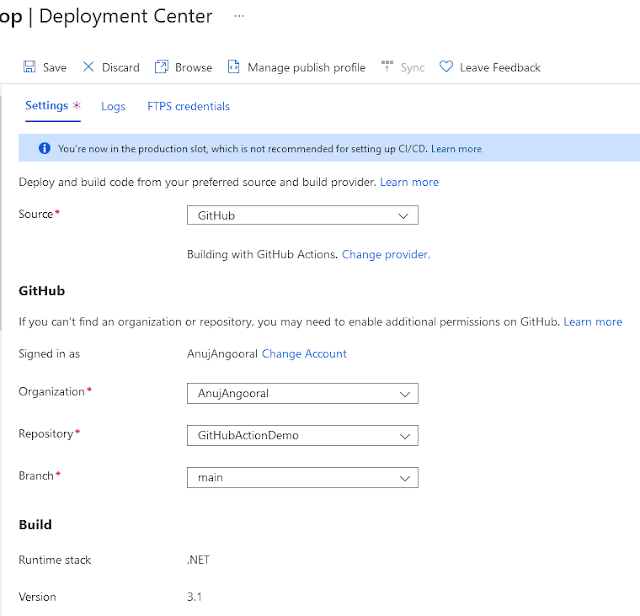Click the chevron arrow of Branch dropdown

[404, 478]
